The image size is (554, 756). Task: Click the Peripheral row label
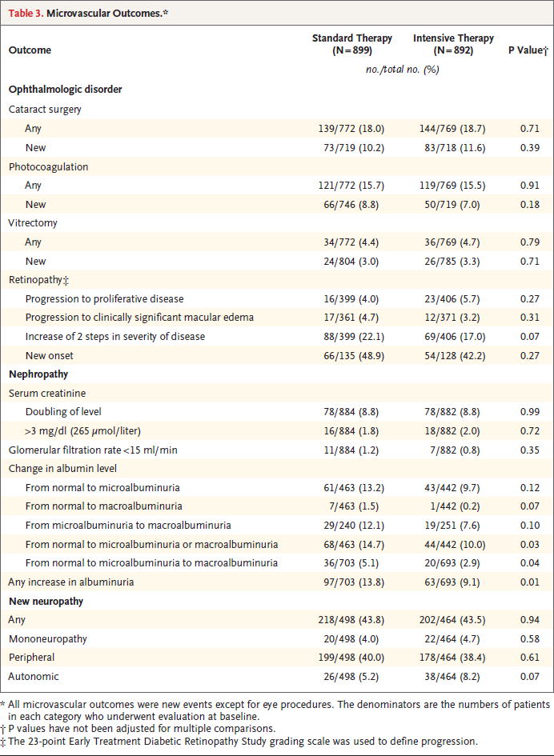[32, 658]
